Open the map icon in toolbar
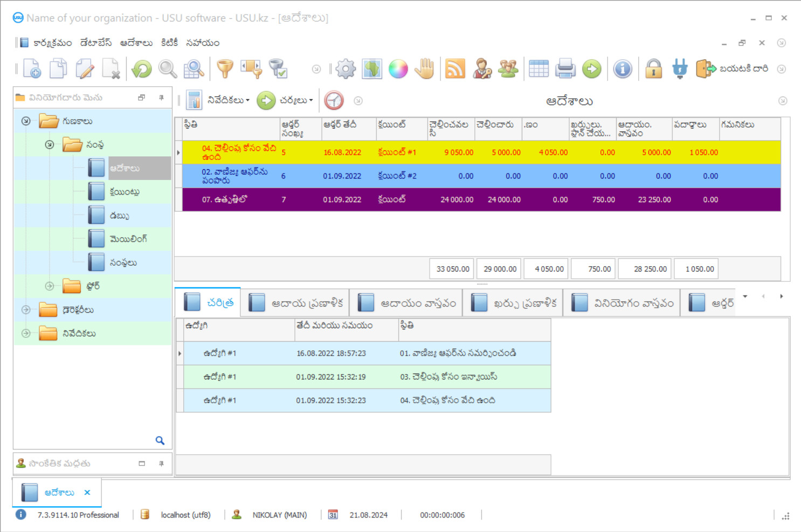Screen dimensions: 801x532 pos(372,69)
